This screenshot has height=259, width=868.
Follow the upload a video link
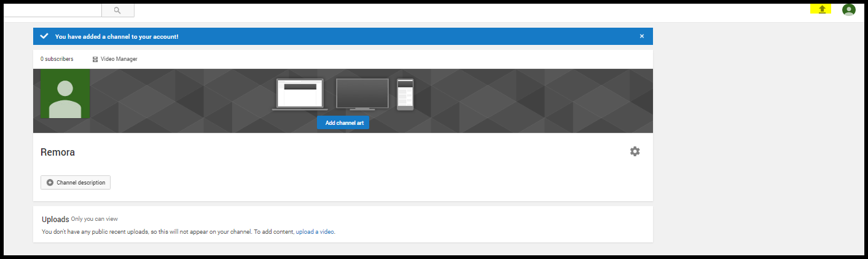click(315, 232)
